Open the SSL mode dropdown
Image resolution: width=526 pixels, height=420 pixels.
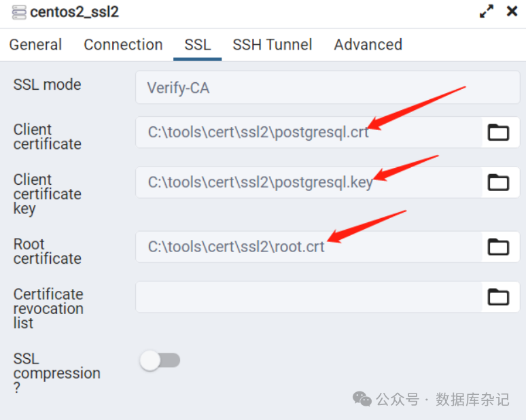(x=326, y=88)
